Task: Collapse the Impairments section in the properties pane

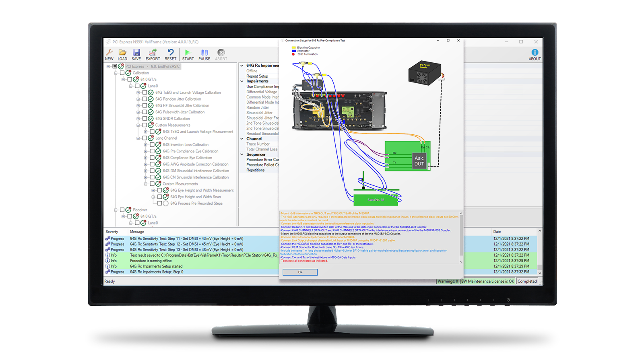Action: click(241, 81)
